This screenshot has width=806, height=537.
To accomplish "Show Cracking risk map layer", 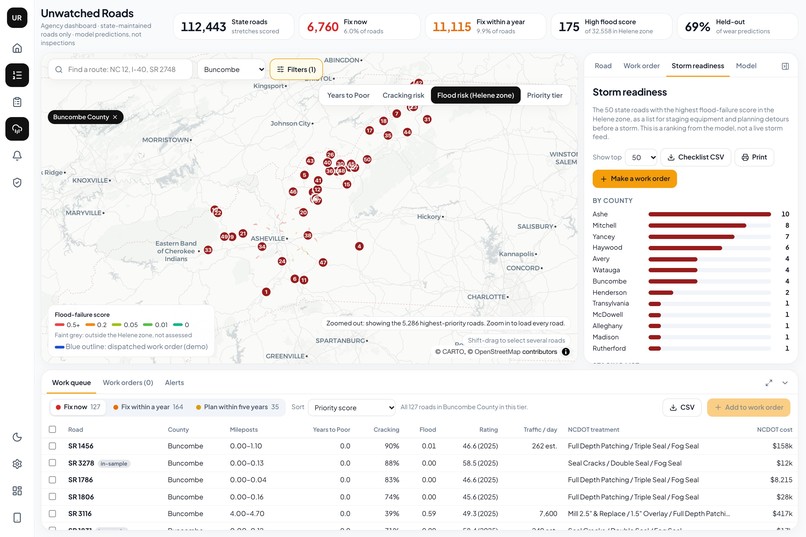I will [x=404, y=95].
